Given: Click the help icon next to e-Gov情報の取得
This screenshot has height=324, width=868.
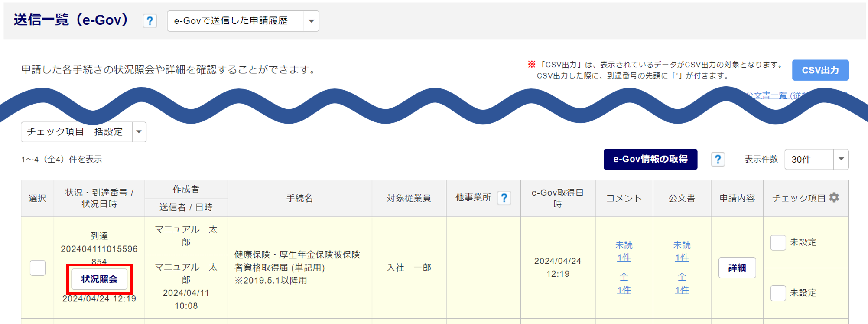Looking at the screenshot, I should coord(718,160).
